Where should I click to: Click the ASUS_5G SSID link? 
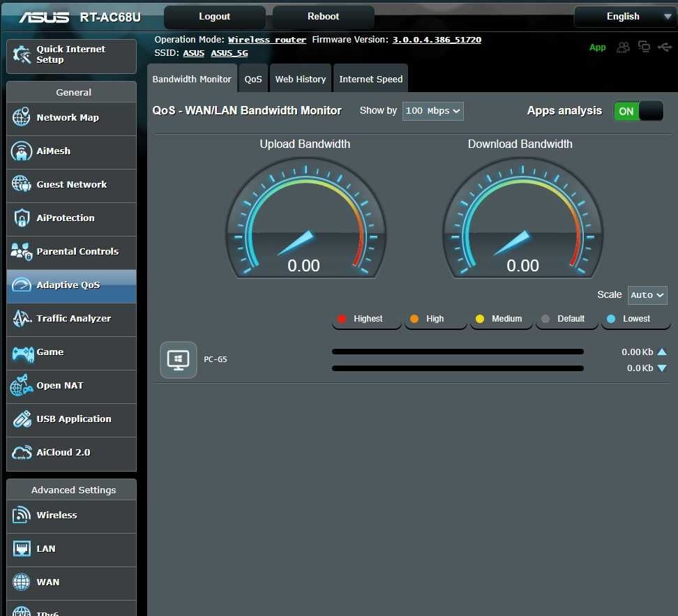click(x=229, y=53)
